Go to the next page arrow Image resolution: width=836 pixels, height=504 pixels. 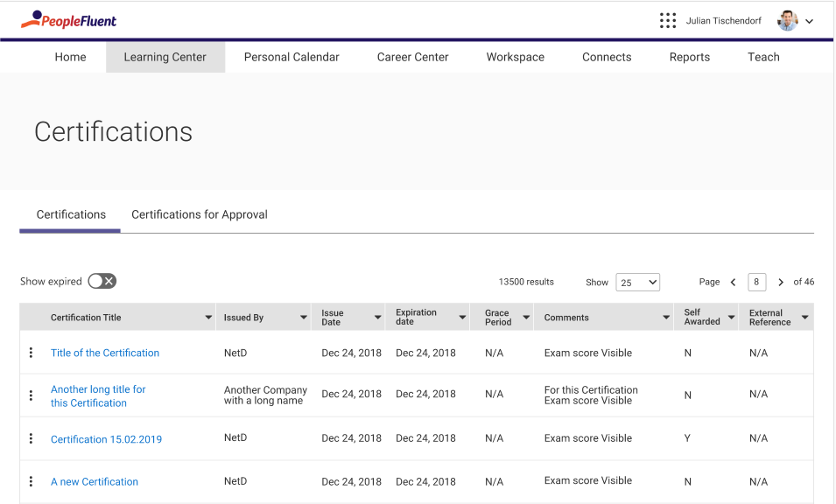click(x=781, y=283)
